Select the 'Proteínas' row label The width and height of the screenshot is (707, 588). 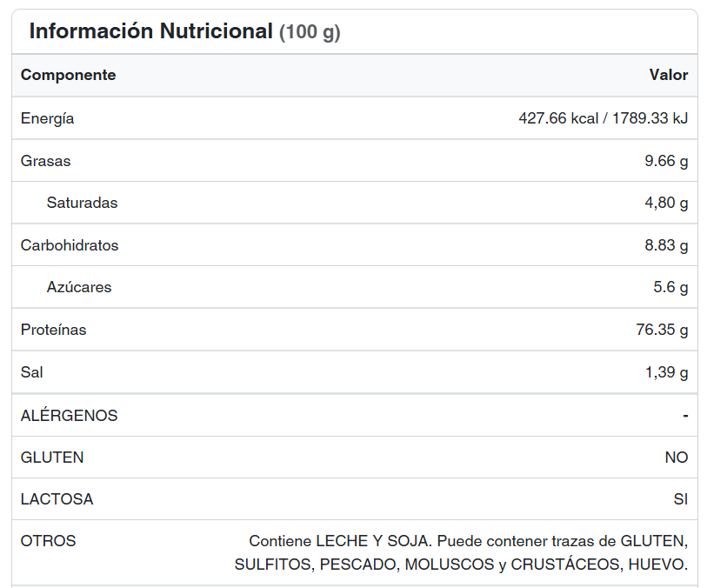point(53,330)
